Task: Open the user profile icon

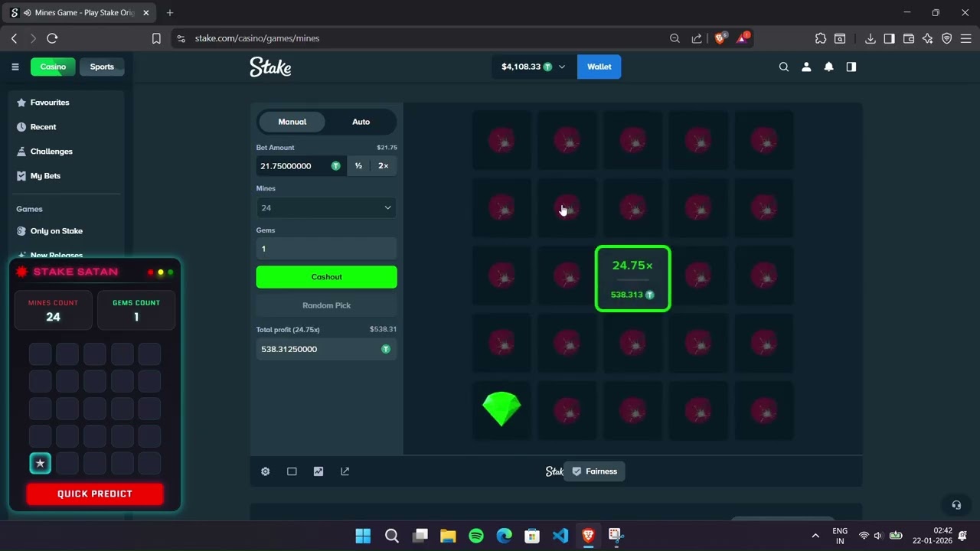Action: 805,67
